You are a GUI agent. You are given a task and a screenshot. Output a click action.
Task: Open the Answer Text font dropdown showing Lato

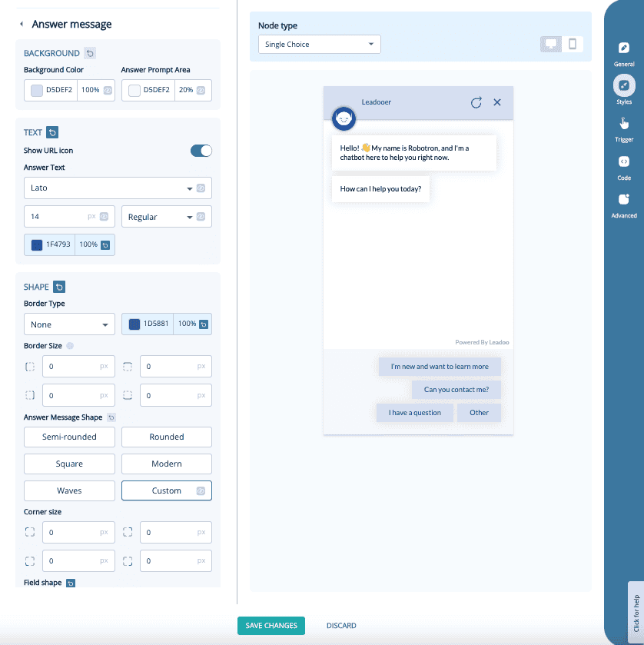point(117,188)
